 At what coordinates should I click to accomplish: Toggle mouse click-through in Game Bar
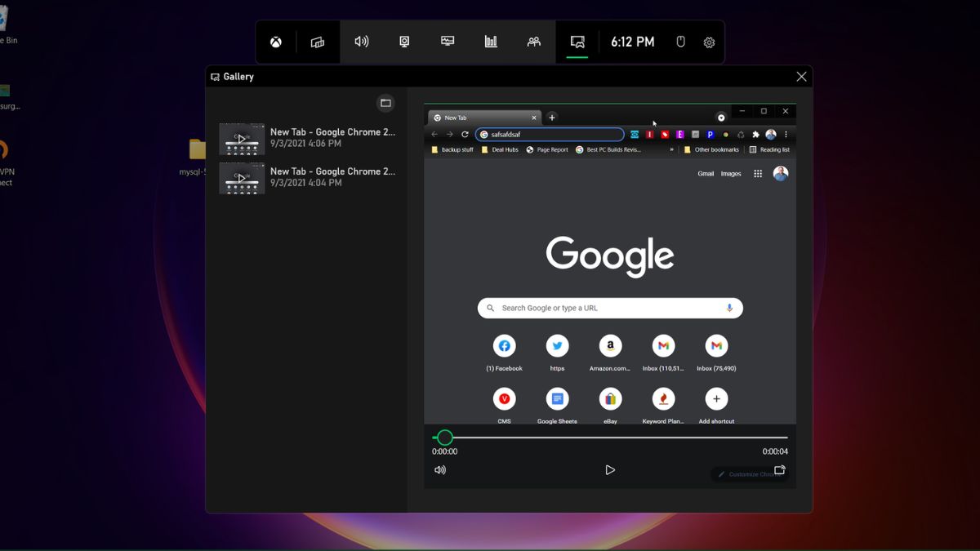681,42
